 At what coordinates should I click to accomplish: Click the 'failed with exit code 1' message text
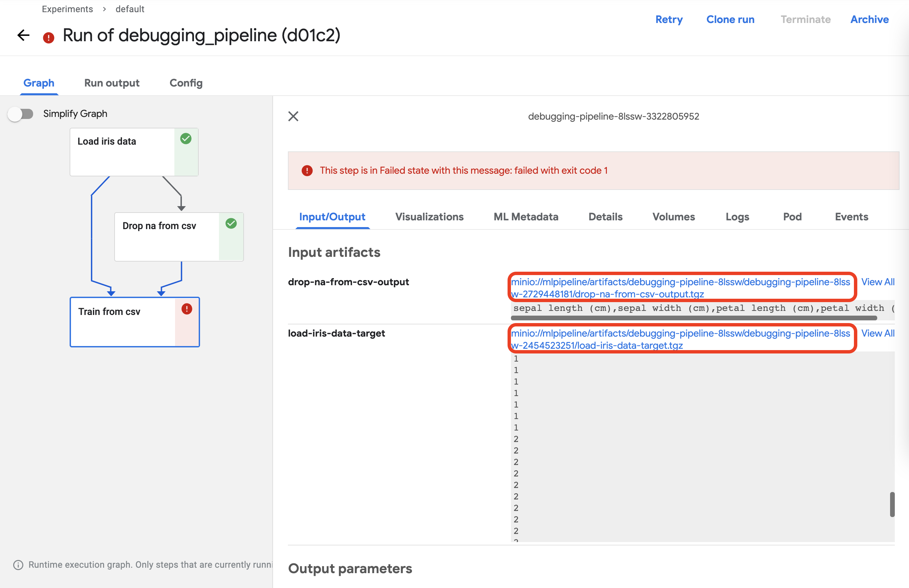561,170
